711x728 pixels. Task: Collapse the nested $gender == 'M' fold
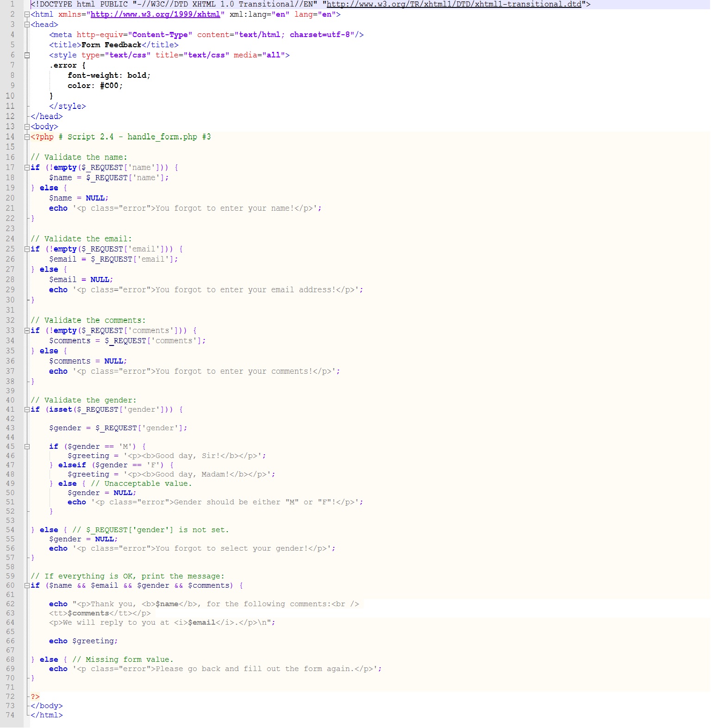(x=27, y=446)
